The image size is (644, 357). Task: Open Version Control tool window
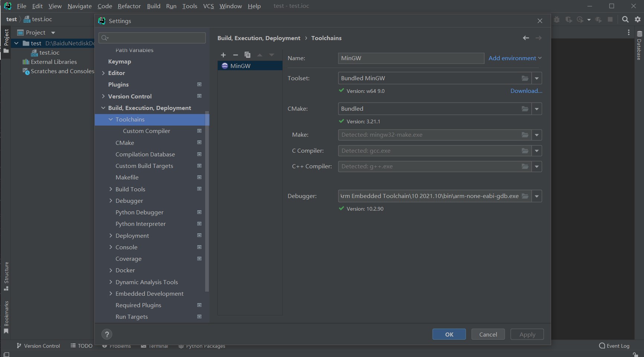(38, 346)
